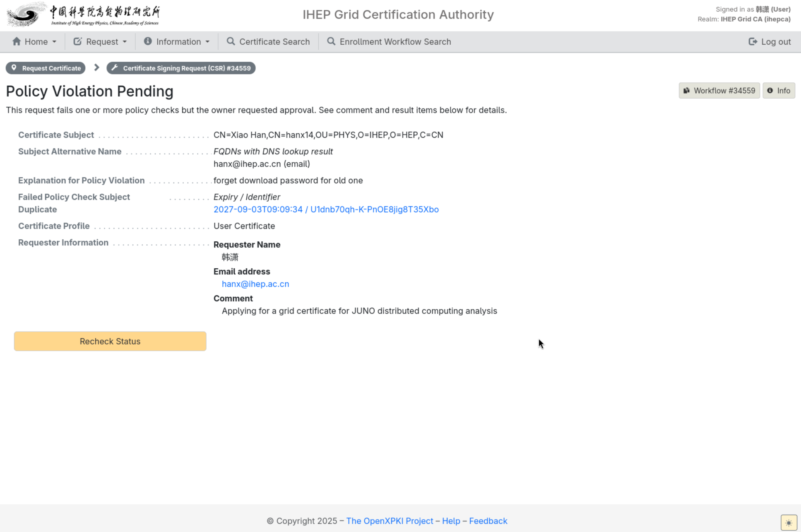Open The OpenXPKI Project footer link
Image resolution: width=801 pixels, height=532 pixels.
point(390,521)
